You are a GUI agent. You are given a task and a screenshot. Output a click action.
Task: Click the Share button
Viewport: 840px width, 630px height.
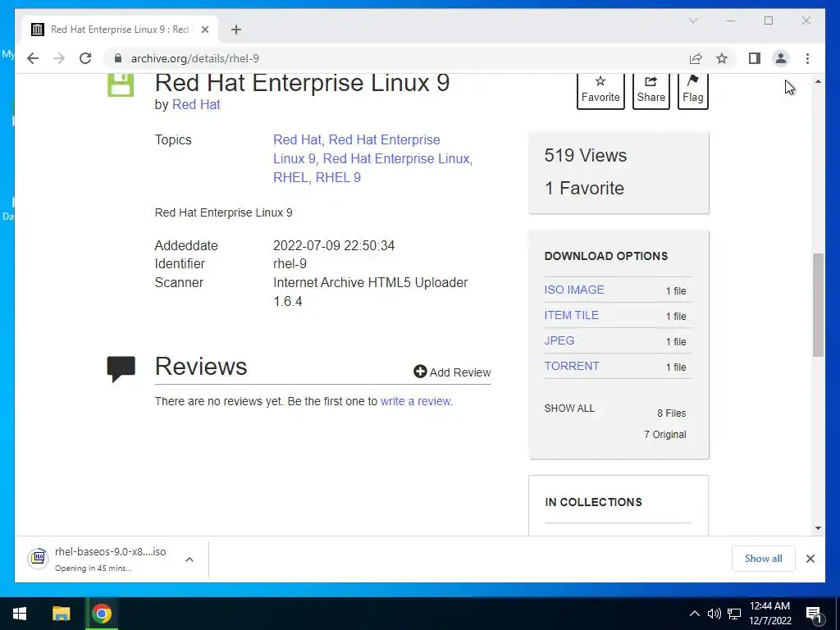pyautogui.click(x=651, y=90)
